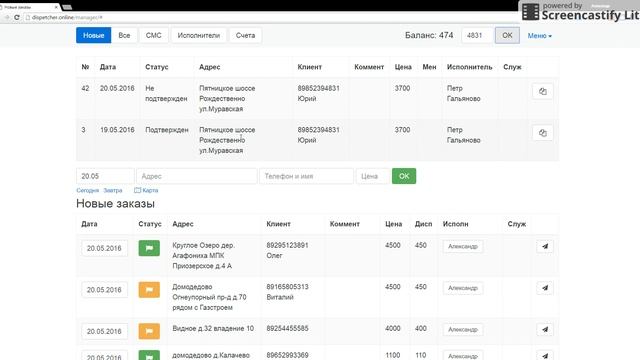
Task: Toggle green status flag for Круглое Озеро order
Action: [x=149, y=248]
